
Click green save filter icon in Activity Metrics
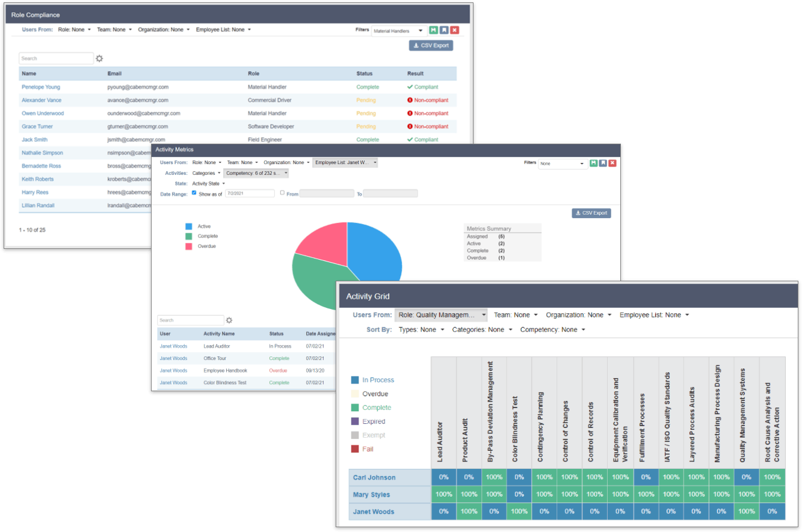[x=594, y=163]
